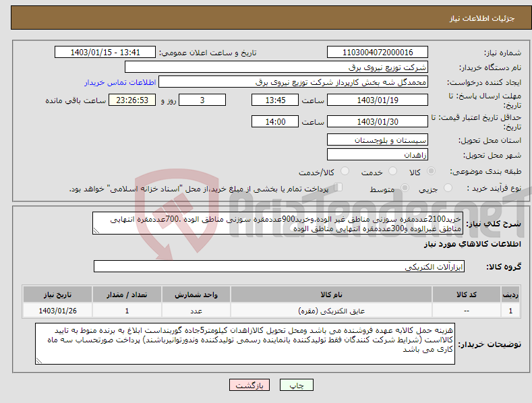Click the announcement date field 1403/01/15 - 13:41

(x=105, y=53)
